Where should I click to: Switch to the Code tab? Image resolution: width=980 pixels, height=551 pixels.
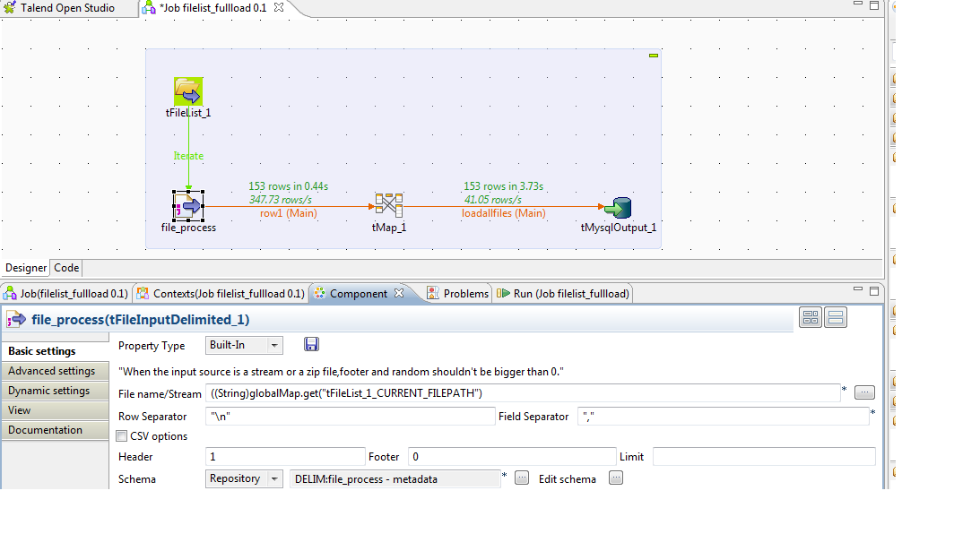tap(65, 267)
